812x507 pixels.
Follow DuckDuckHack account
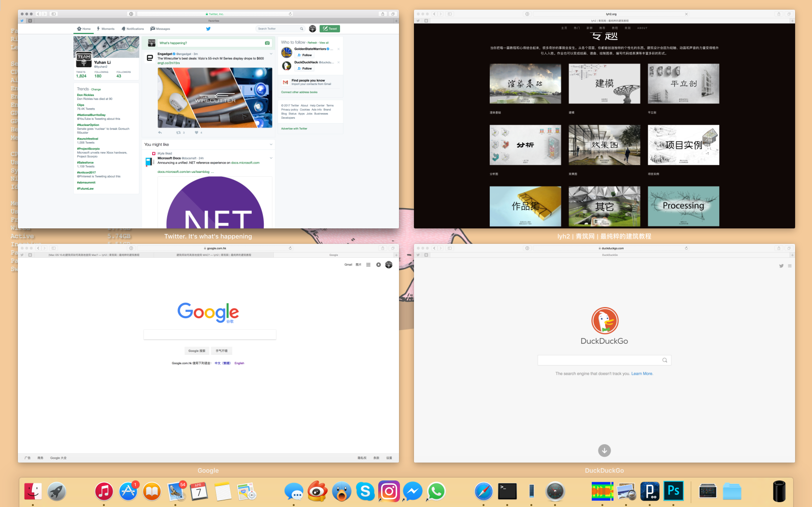click(305, 69)
